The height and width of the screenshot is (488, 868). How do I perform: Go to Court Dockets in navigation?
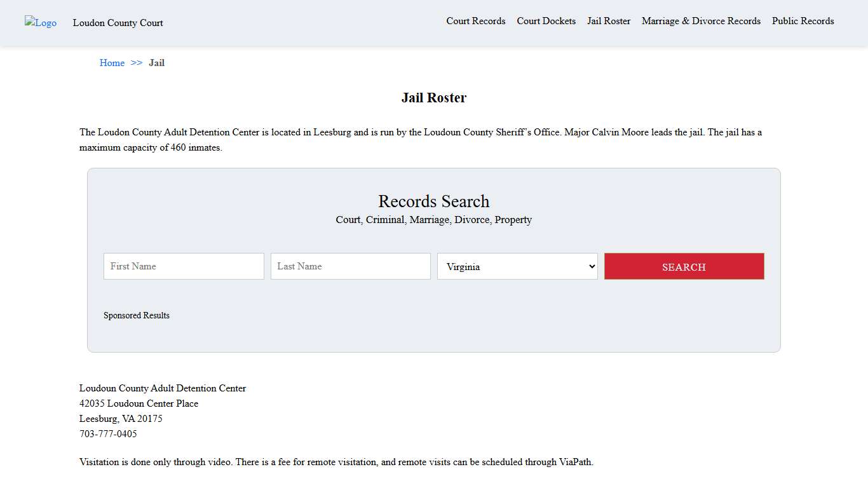click(x=546, y=21)
